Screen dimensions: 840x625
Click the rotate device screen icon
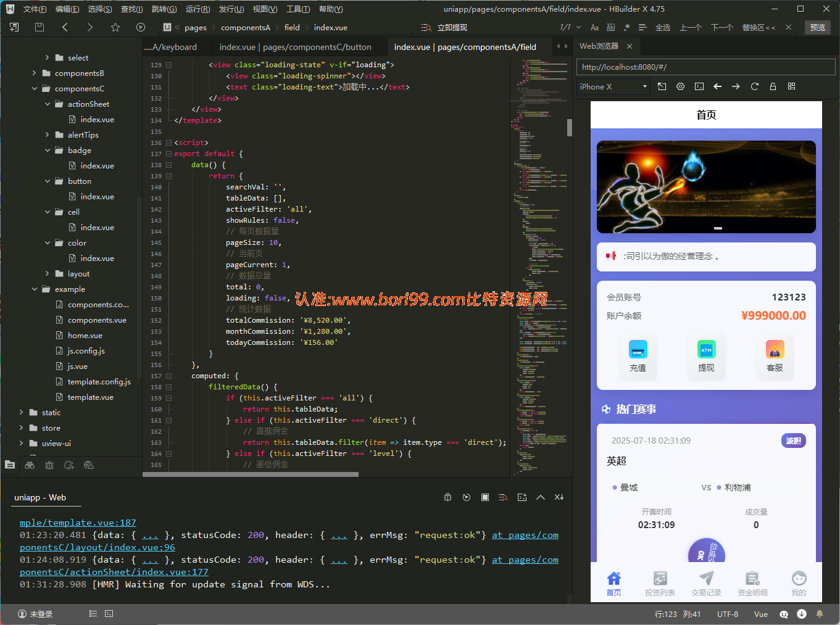pyautogui.click(x=662, y=86)
